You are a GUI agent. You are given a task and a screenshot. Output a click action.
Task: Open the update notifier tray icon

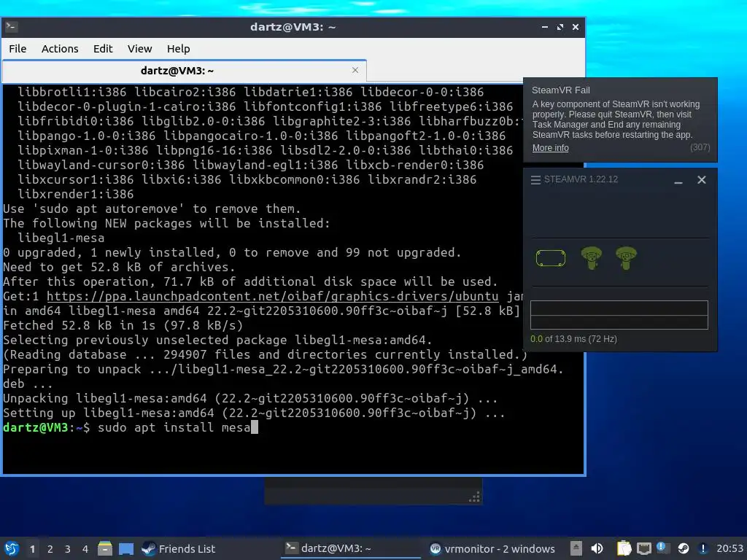click(662, 548)
